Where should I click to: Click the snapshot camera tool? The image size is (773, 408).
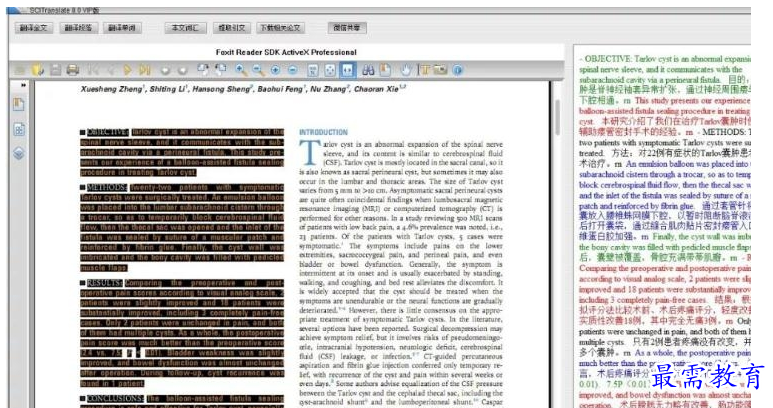(x=440, y=70)
